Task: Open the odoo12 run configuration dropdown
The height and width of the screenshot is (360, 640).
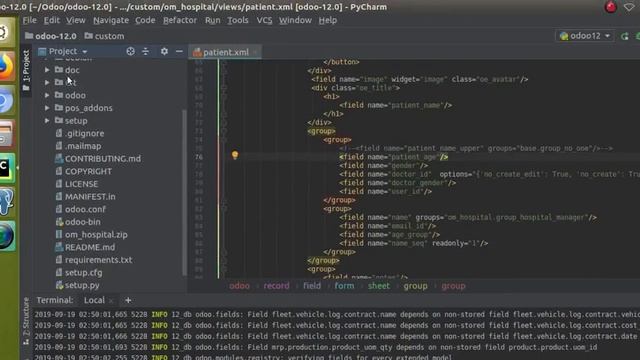Action: (585, 36)
